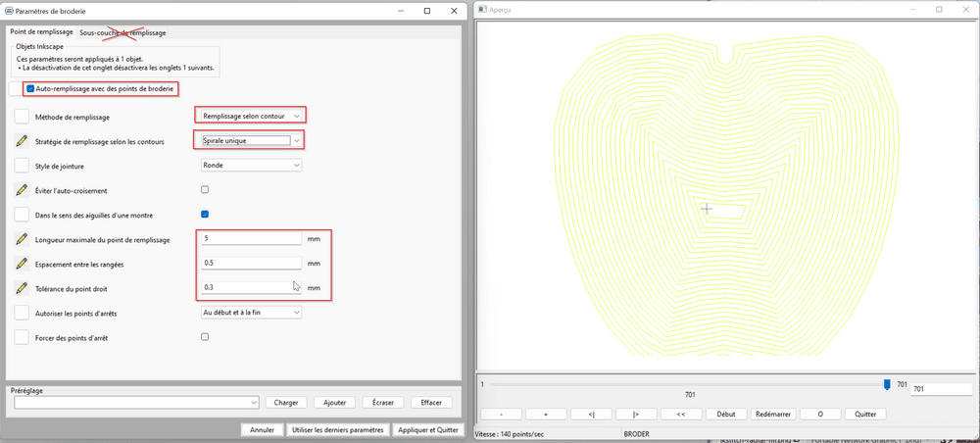
Task: Click Utiliser les derniers paramètres button
Action: point(336,429)
